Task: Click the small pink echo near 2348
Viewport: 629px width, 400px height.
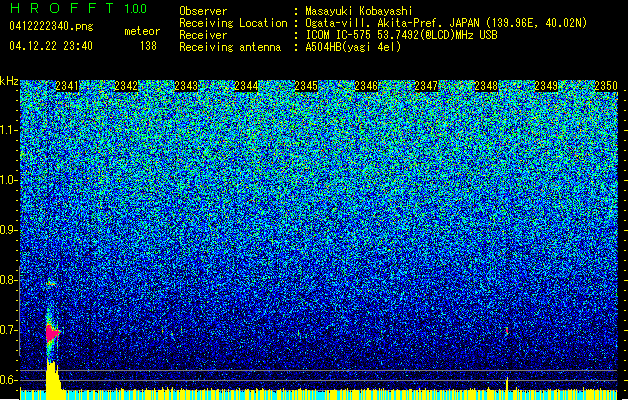Action: pos(507,331)
